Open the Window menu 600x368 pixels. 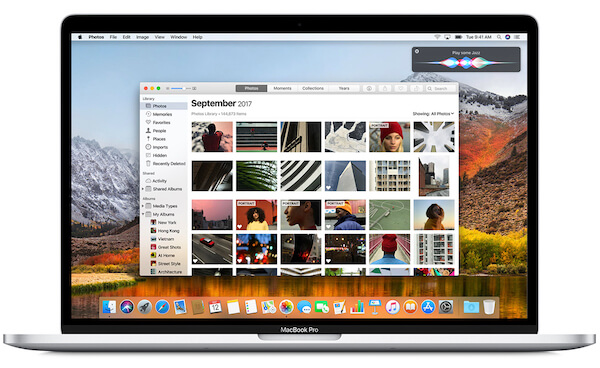(179, 37)
